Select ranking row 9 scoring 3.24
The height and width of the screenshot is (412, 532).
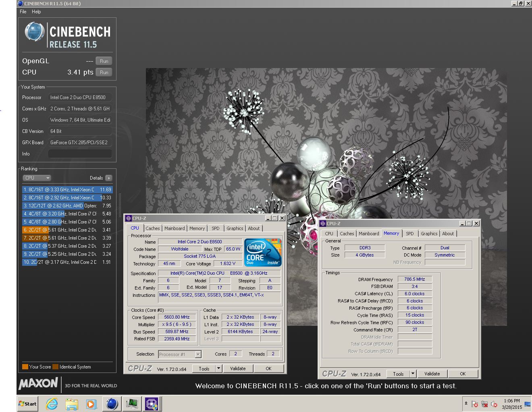pyautogui.click(x=67, y=254)
